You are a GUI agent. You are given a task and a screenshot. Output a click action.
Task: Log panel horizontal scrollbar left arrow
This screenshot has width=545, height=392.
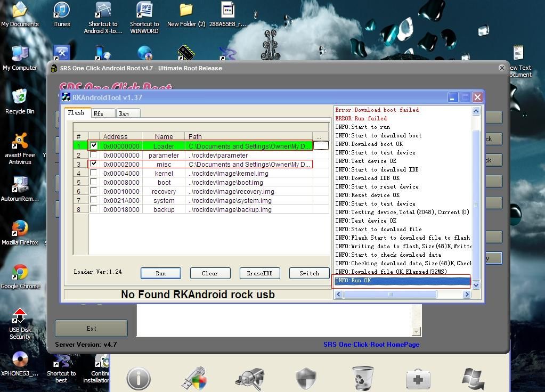coord(339,295)
